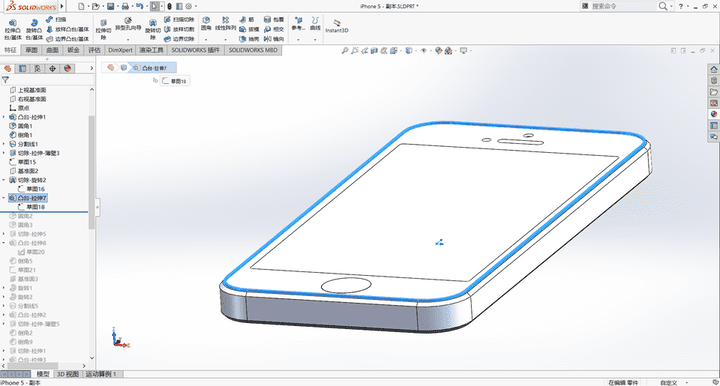720x386 pixels.
Task: Open PropertyManager tab icon
Action: [x=22, y=68]
